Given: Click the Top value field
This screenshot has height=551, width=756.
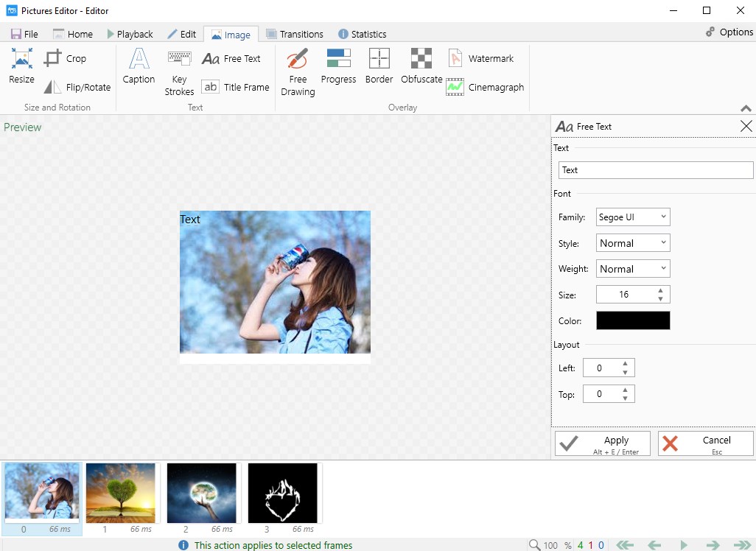Looking at the screenshot, I should coord(599,394).
